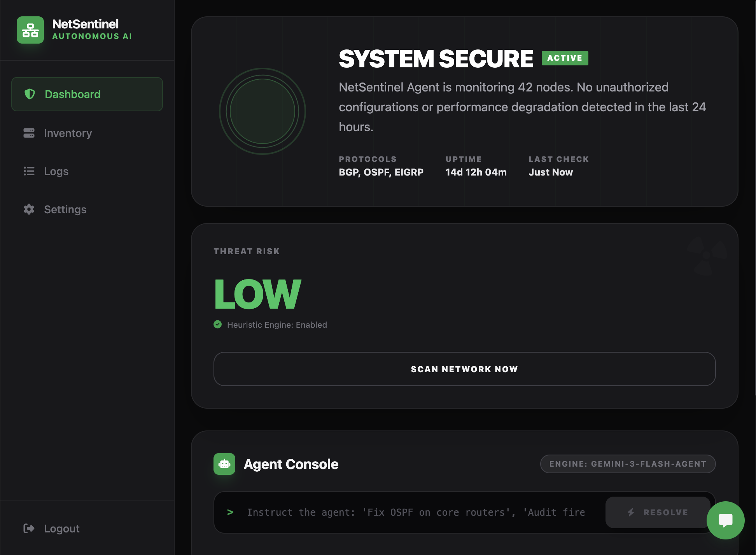Open the Logs section

coord(56,171)
